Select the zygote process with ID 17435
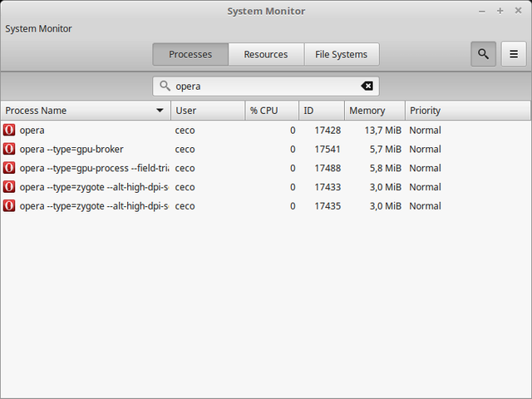The width and height of the screenshot is (532, 399). [x=266, y=206]
